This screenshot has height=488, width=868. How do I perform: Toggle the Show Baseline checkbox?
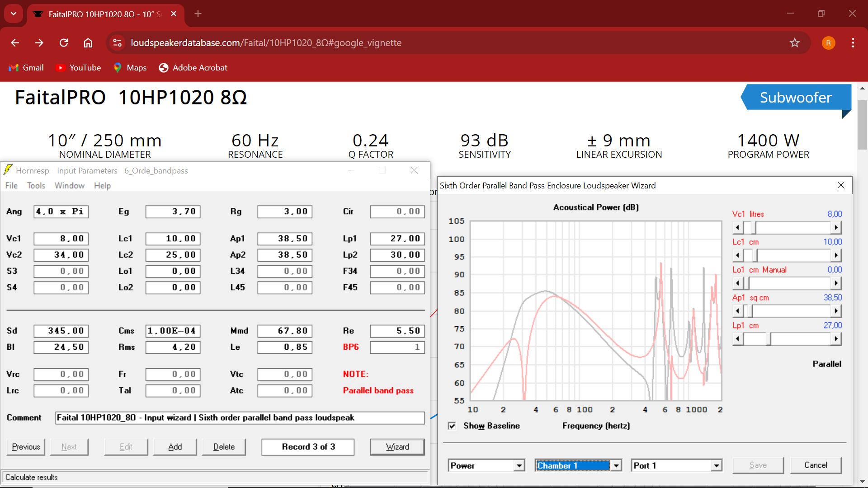[452, 426]
